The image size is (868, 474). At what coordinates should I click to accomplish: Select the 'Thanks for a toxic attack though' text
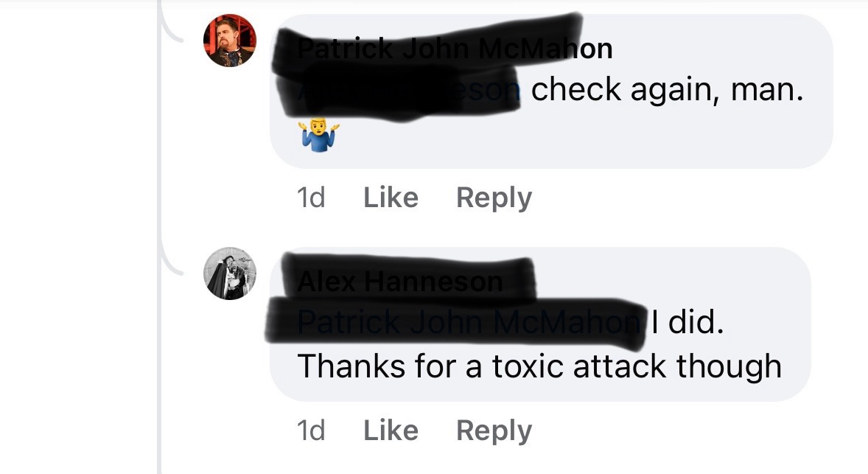[x=539, y=366]
